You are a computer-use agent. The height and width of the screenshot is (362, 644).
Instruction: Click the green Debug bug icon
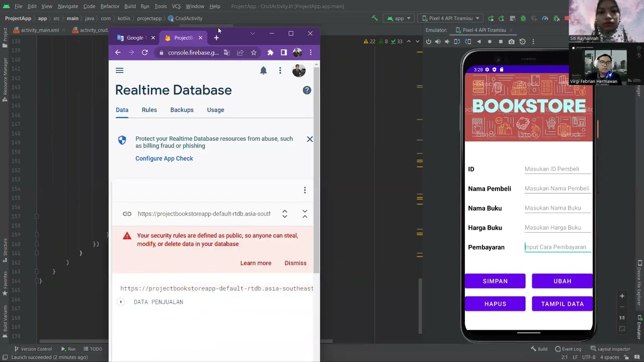coord(523,18)
